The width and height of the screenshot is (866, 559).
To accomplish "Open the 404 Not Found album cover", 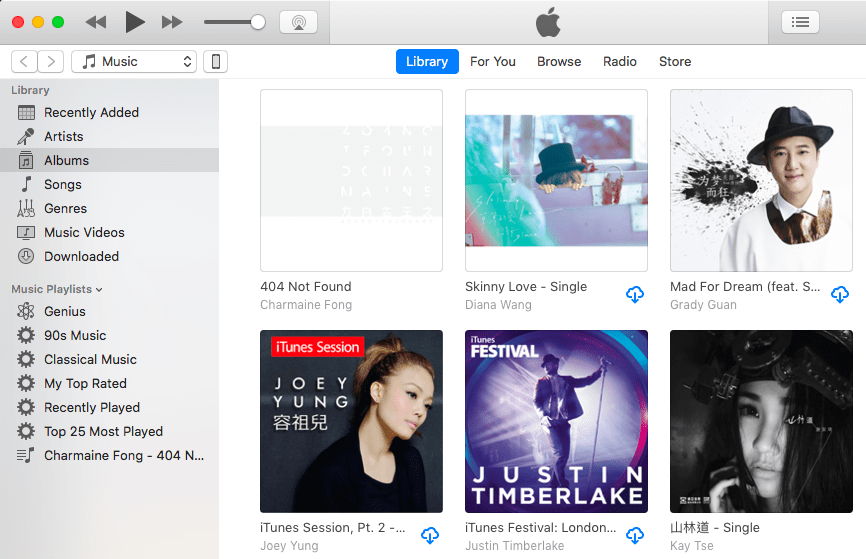I will [x=351, y=180].
